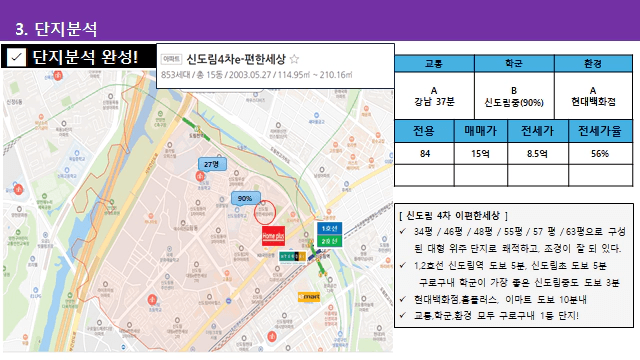
Task: Click the Hyundai department store logo on the map
Action: pos(292,257)
